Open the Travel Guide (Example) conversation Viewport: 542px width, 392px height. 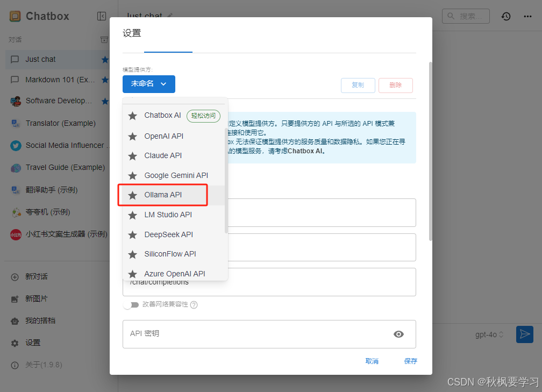(x=57, y=168)
